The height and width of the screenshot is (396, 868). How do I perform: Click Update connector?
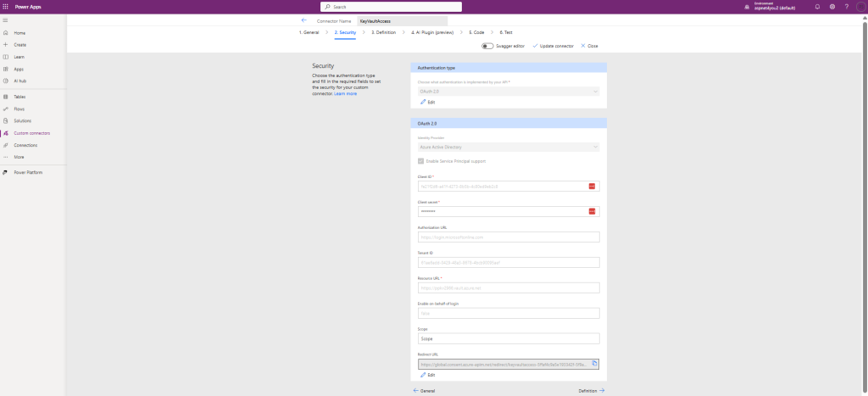point(553,46)
